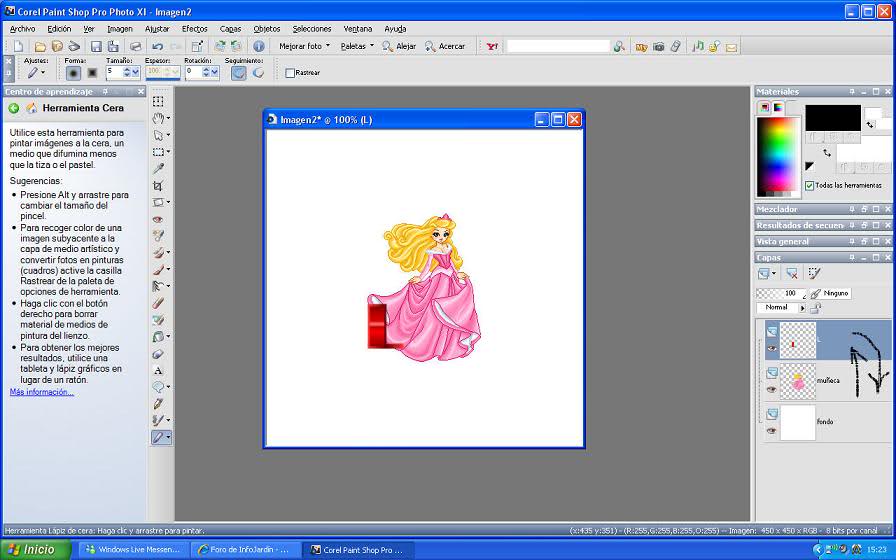Click the music notes icon in Yahoo toolbar

(x=698, y=46)
